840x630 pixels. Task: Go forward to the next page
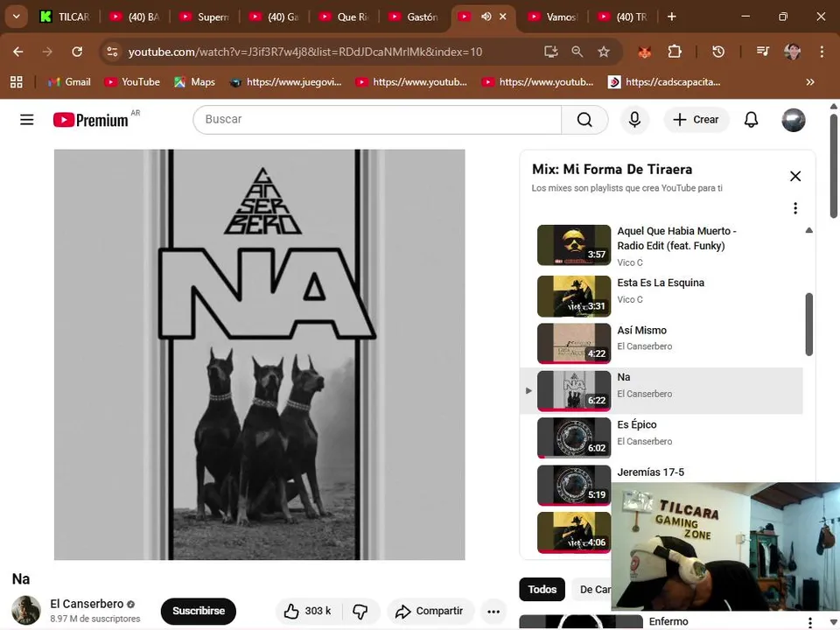click(x=47, y=52)
